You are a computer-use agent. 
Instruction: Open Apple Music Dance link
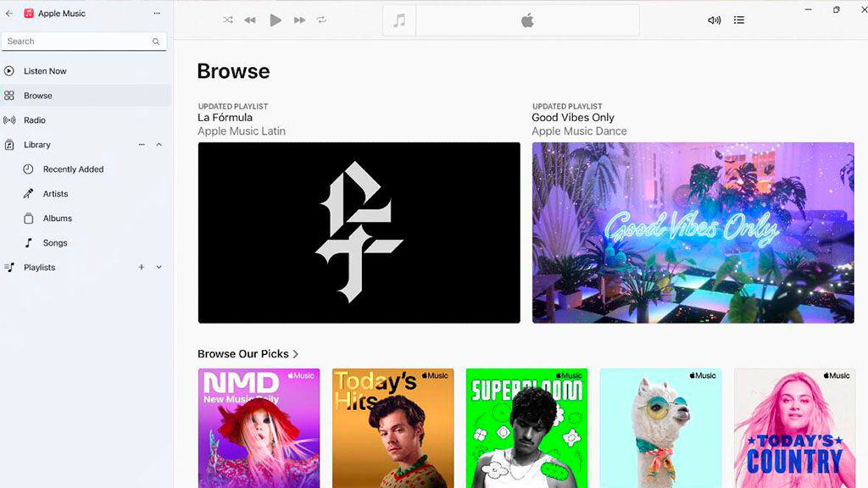[579, 131]
